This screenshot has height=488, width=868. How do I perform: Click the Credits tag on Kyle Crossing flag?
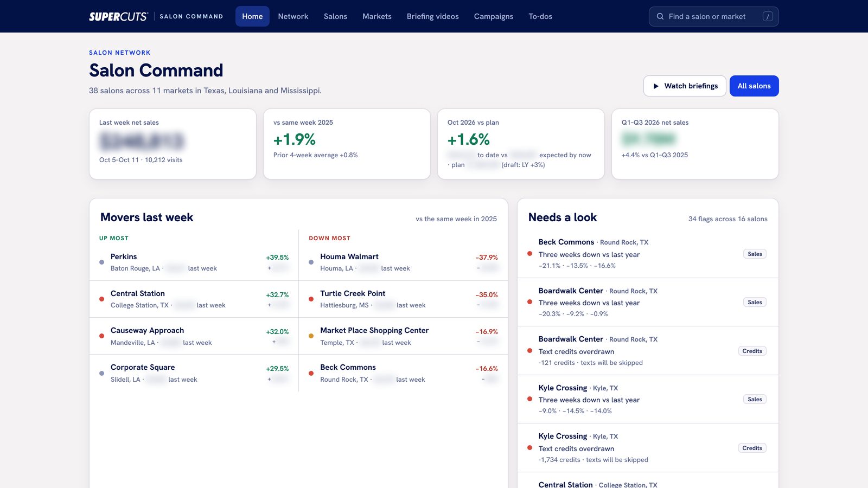(x=752, y=448)
